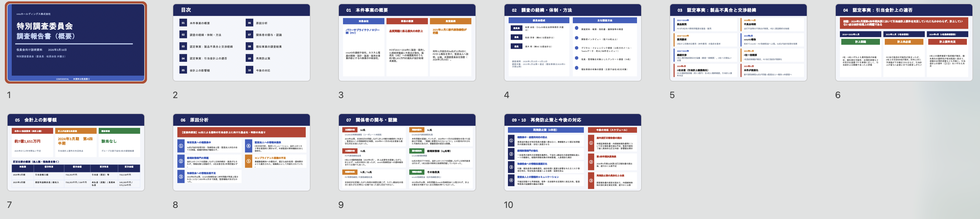Select slide 02 調査の経緯・体制・方法

coord(572,42)
